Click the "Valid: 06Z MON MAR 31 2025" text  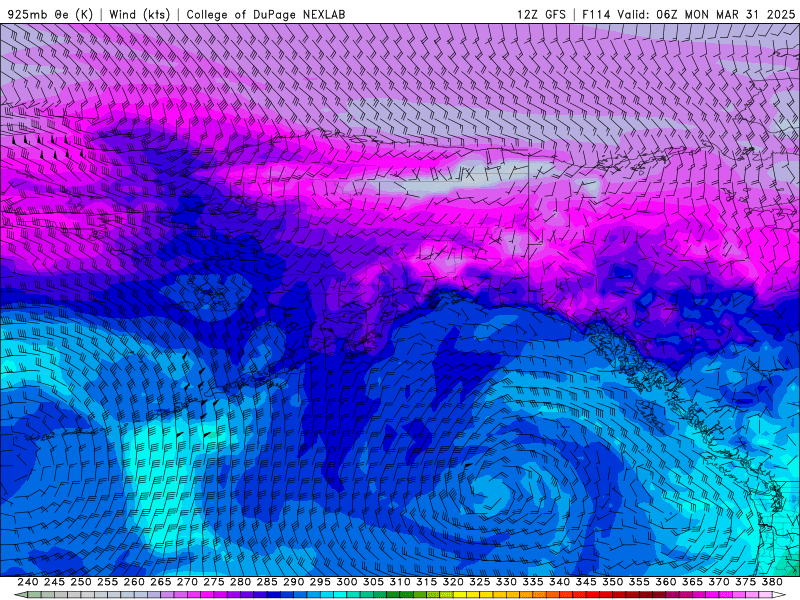[706, 14]
